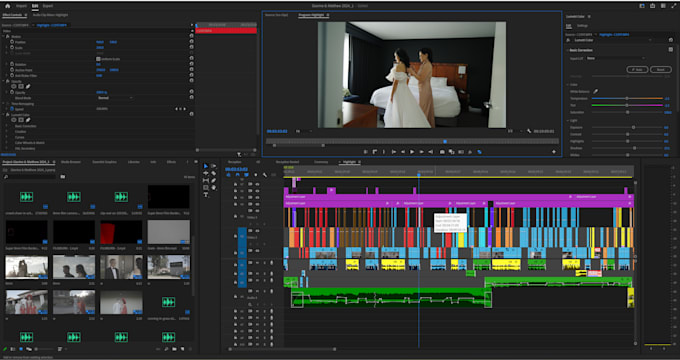Select the Selection arrow tool
The height and width of the screenshot is (360, 680).
click(206, 167)
